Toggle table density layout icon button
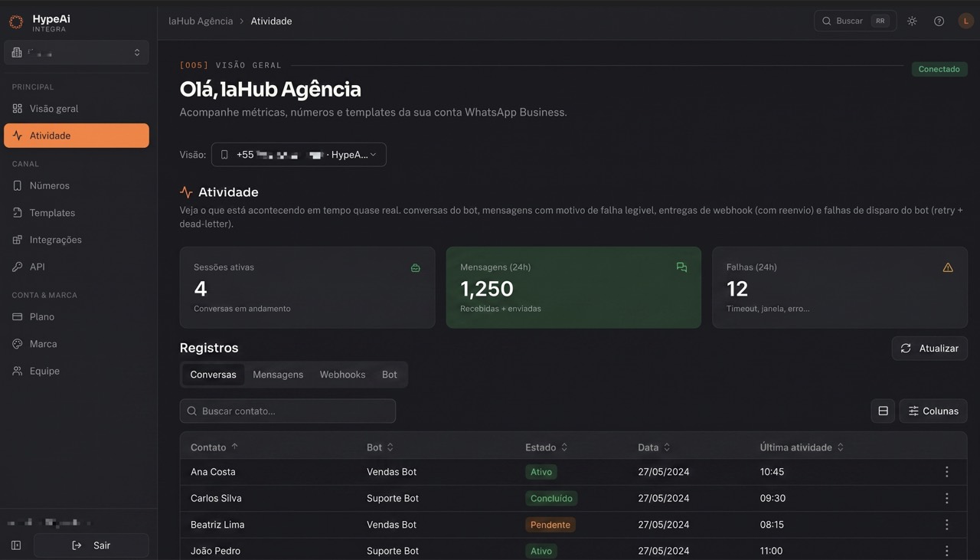Viewport: 980px width, 560px height. 883,411
